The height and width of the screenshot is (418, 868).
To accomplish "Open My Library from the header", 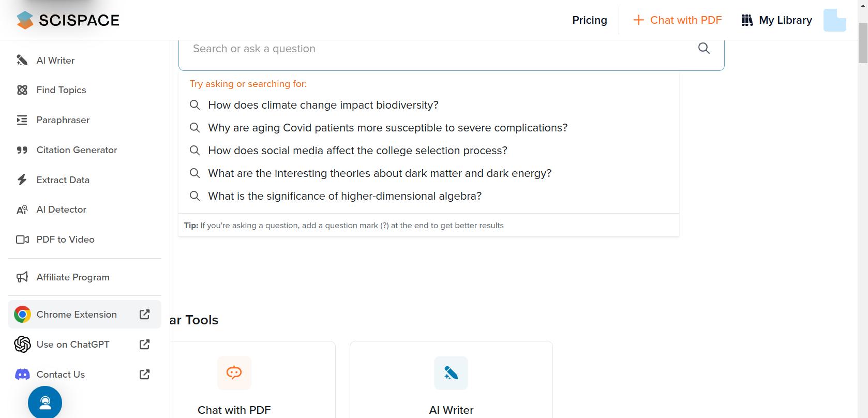I will coord(776,20).
